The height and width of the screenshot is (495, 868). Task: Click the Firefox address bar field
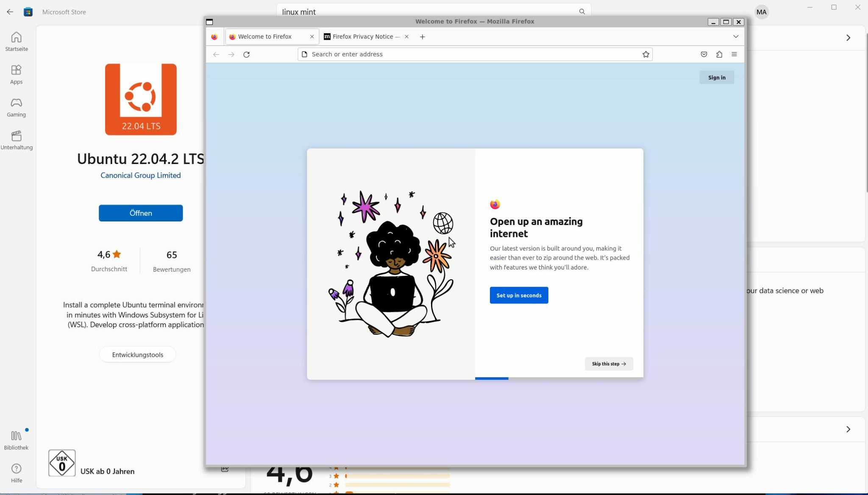(x=470, y=54)
